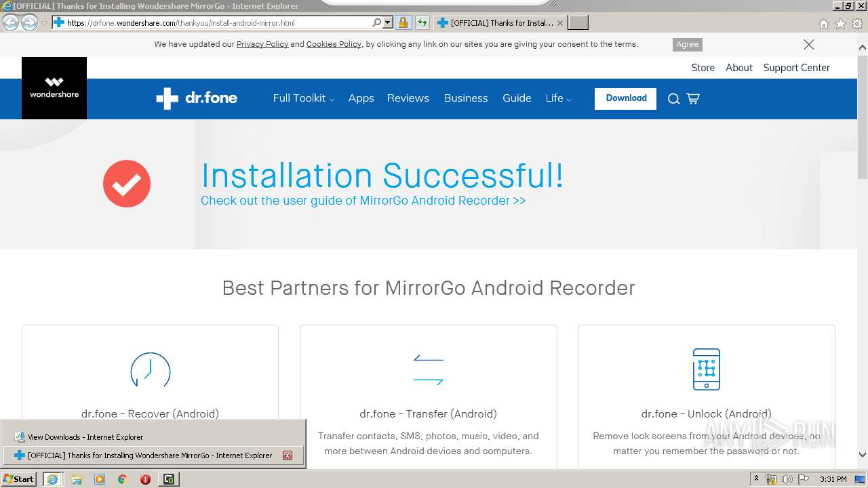
Task: Open the IE Favorites star
Action: (840, 24)
